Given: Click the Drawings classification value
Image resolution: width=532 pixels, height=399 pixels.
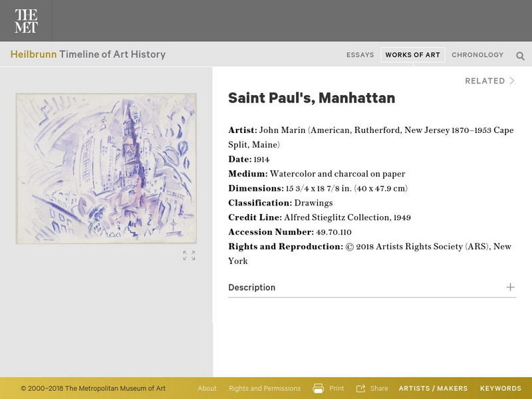Looking at the screenshot, I should pyautogui.click(x=313, y=203).
